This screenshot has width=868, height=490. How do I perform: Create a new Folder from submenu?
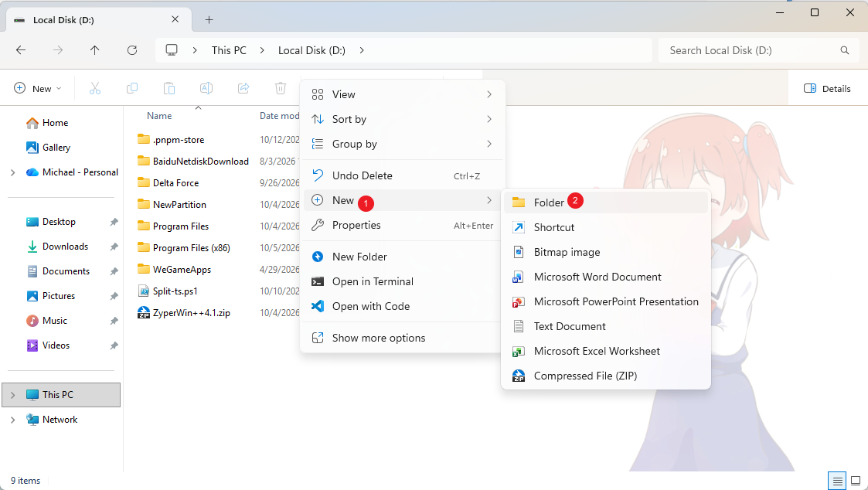tap(606, 202)
